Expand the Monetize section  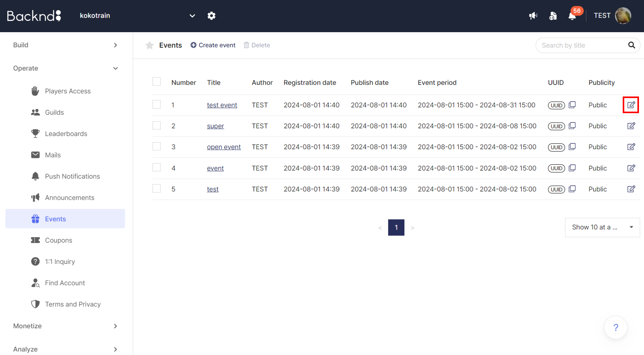click(x=65, y=326)
